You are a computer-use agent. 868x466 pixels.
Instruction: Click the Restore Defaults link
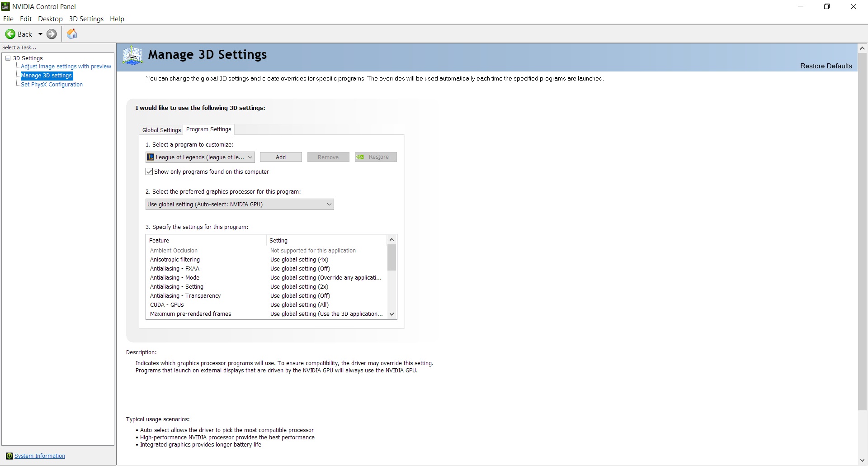826,66
